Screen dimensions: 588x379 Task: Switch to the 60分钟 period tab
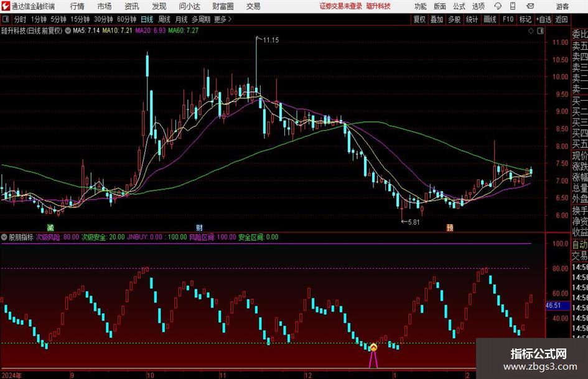click(127, 19)
